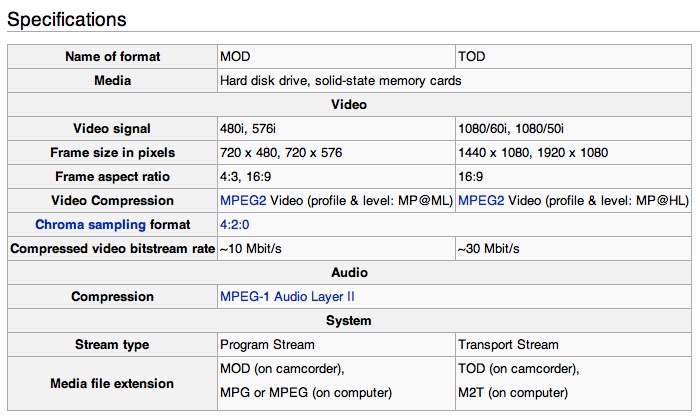
Task: Select 'Compressed video bitstream rate' header
Action: point(112,249)
